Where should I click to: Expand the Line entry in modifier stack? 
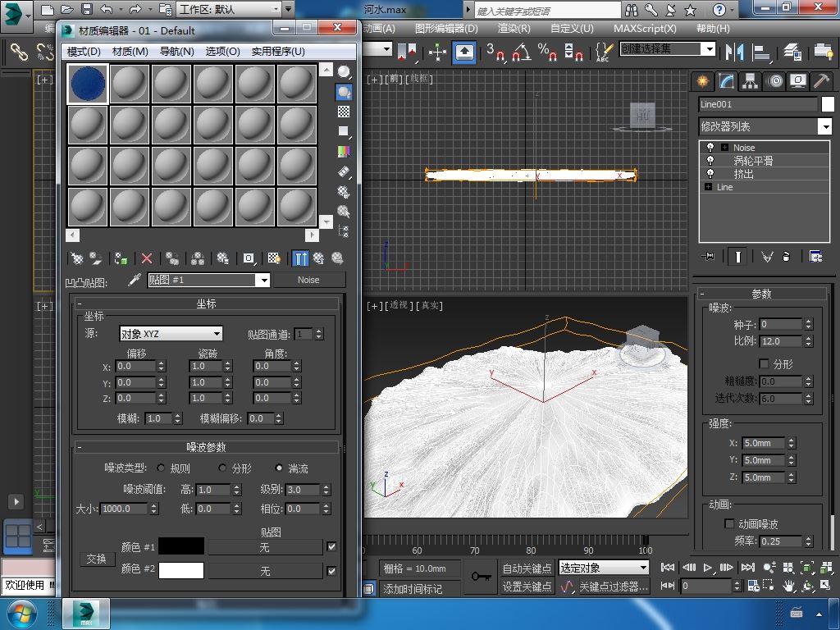click(708, 187)
